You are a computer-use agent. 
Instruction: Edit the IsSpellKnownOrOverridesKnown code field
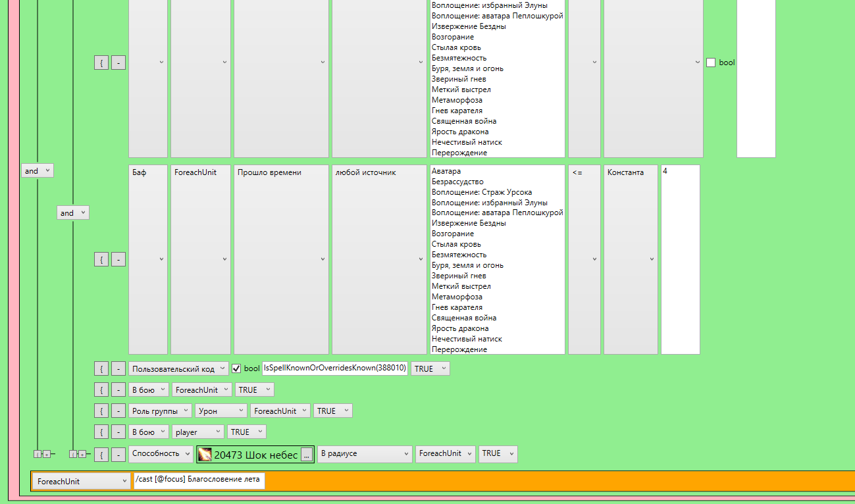[335, 368]
